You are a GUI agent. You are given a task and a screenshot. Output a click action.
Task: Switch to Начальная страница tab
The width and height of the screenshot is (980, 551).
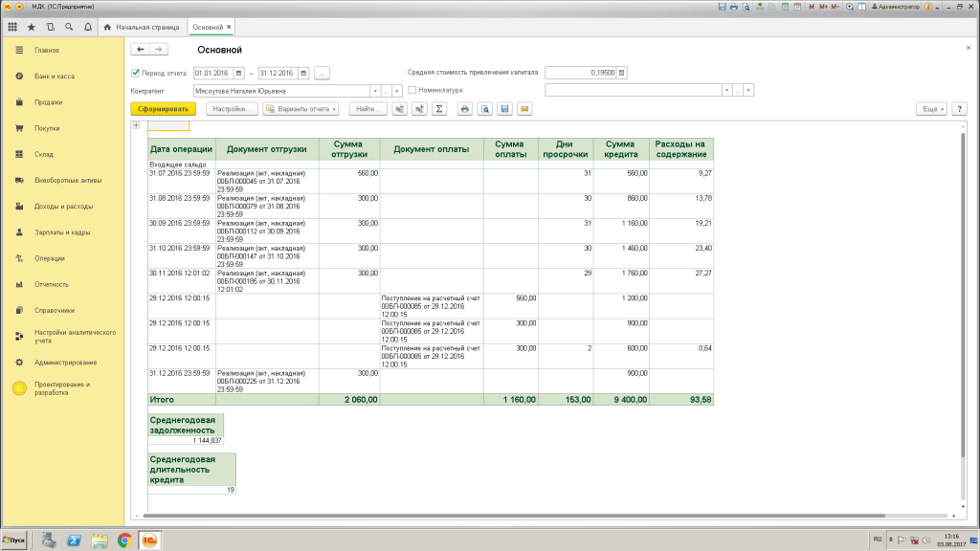[x=142, y=27]
